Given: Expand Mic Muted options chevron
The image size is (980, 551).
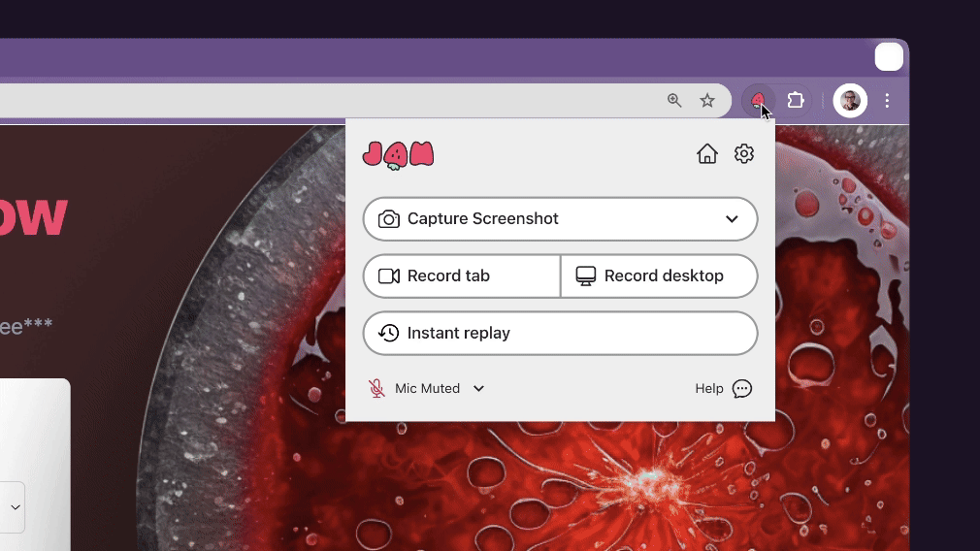Looking at the screenshot, I should [x=478, y=389].
